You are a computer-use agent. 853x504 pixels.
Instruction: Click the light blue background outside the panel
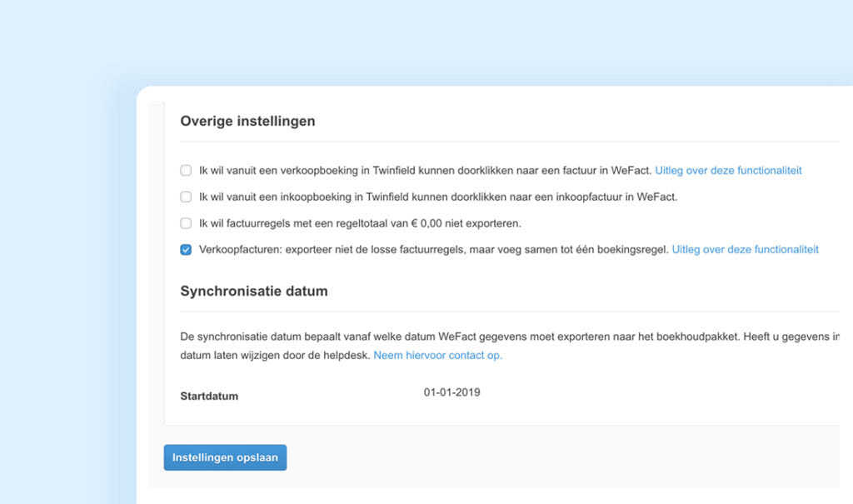67,250
